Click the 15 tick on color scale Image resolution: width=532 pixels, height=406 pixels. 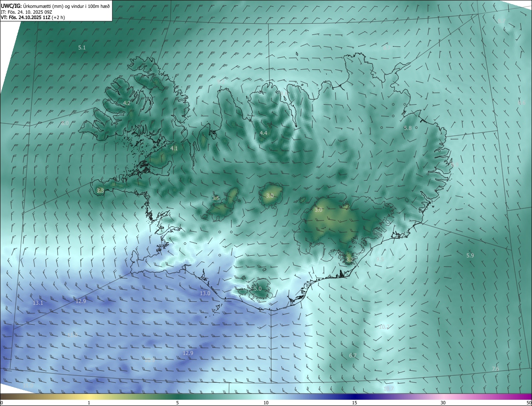click(355, 403)
